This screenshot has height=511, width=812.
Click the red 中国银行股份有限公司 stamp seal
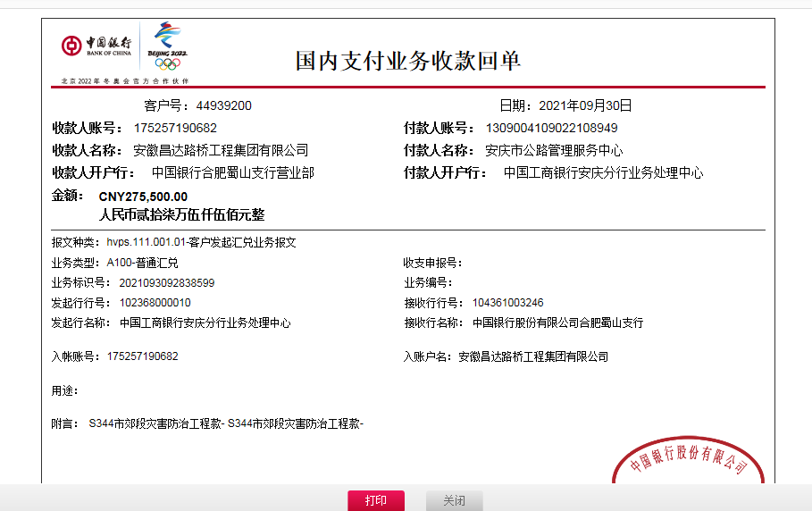coord(689,460)
